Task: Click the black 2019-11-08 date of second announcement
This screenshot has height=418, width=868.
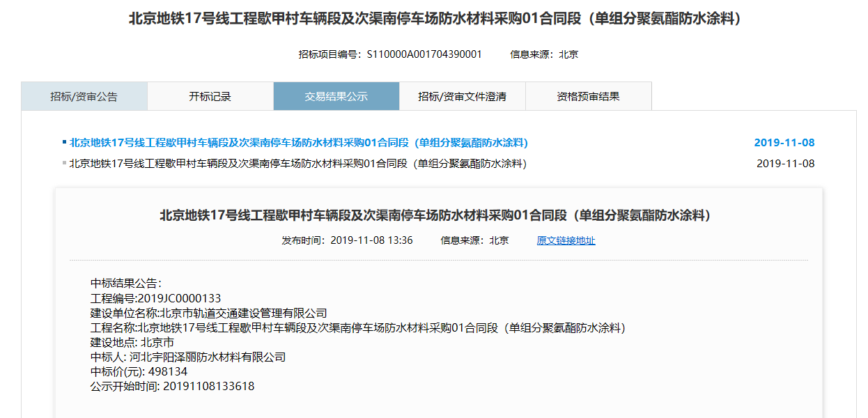Action: [x=785, y=164]
